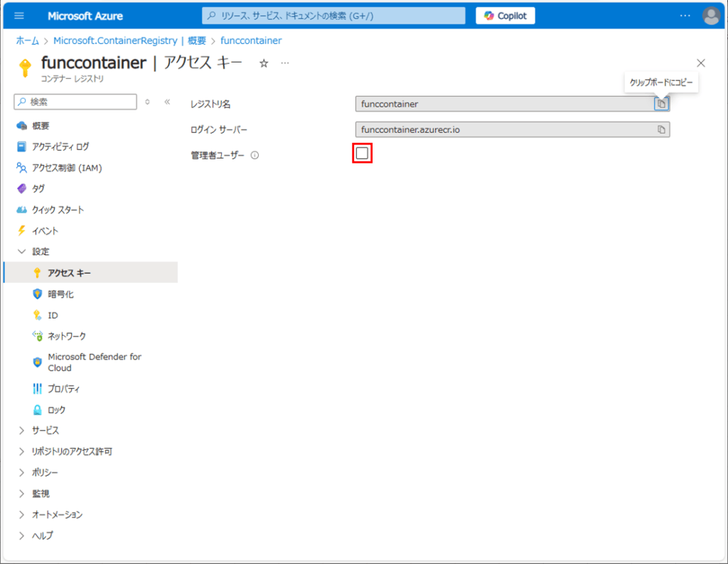
Task: Copy the ログイン サーバー value to clipboard
Action: [660, 129]
